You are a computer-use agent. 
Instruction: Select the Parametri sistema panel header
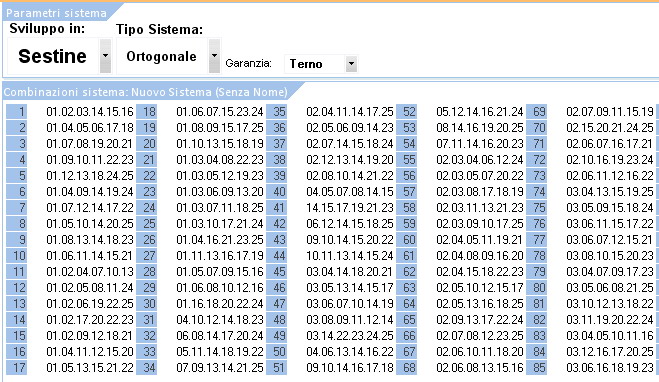[56, 13]
